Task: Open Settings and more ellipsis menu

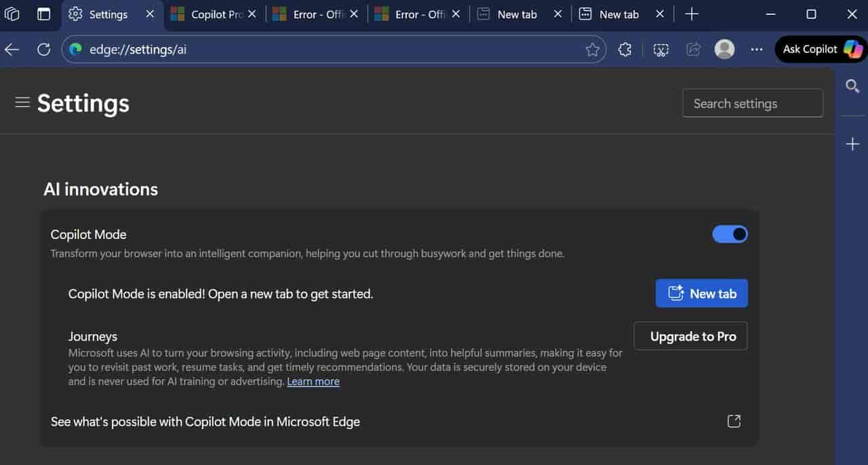Action: [757, 49]
